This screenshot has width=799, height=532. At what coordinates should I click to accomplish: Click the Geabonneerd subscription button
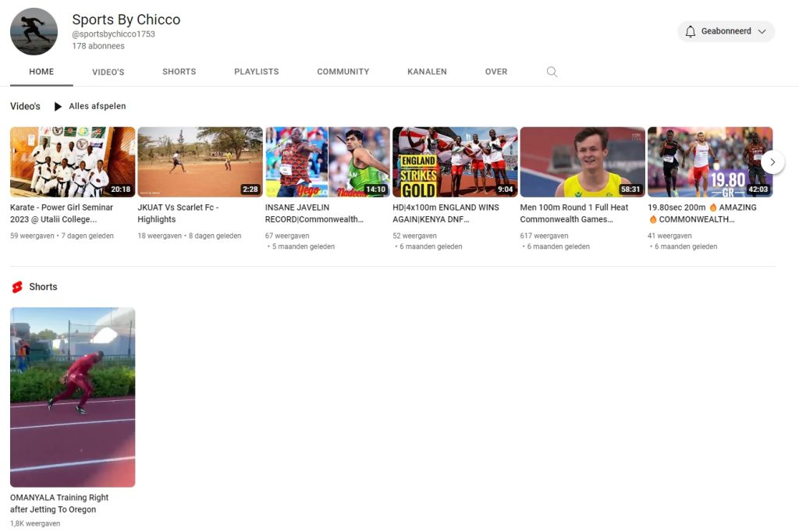[726, 31]
